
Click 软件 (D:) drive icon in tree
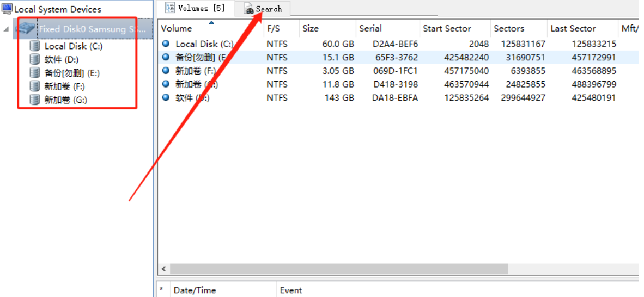coord(35,59)
